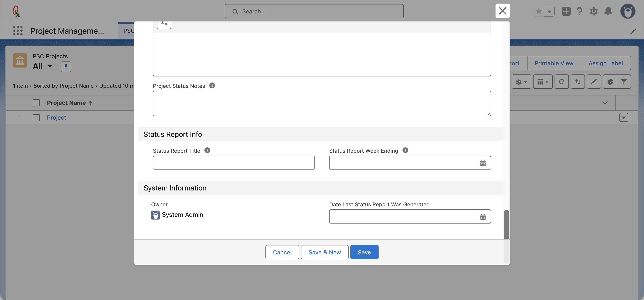
Task: Open calendar for Date Last Status Report
Action: pyautogui.click(x=483, y=217)
